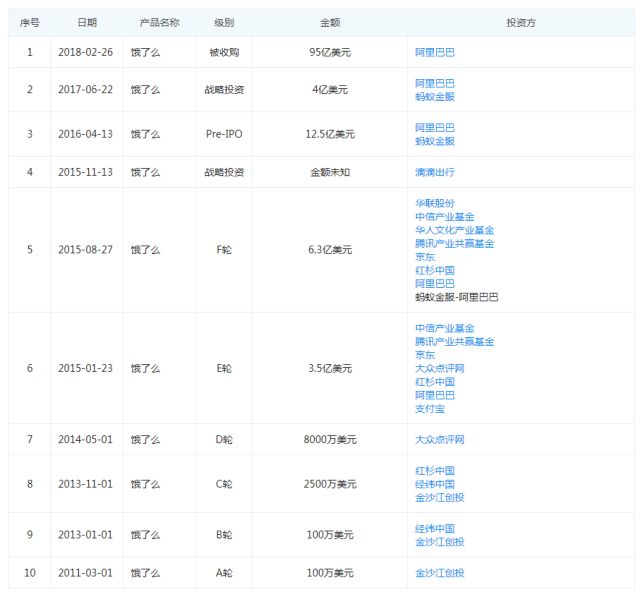Open 阿里巴巴 investor link in row 1
640x592 pixels.
click(x=435, y=52)
